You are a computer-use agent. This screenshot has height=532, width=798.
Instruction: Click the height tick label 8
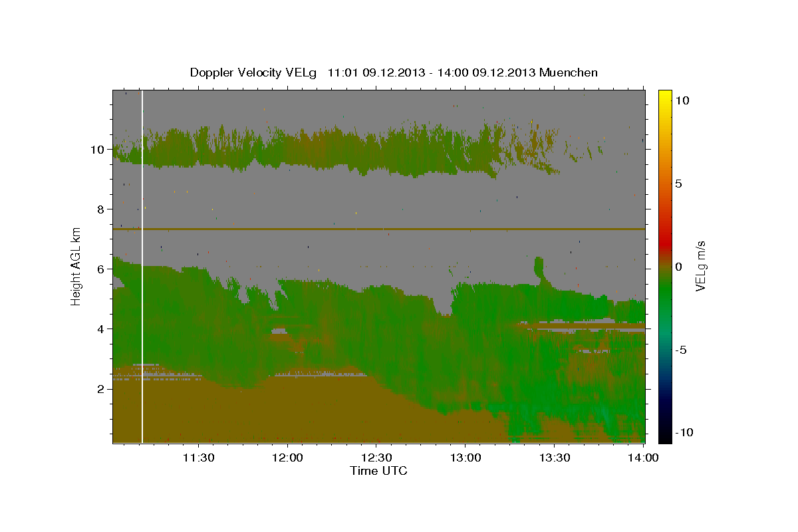point(102,209)
